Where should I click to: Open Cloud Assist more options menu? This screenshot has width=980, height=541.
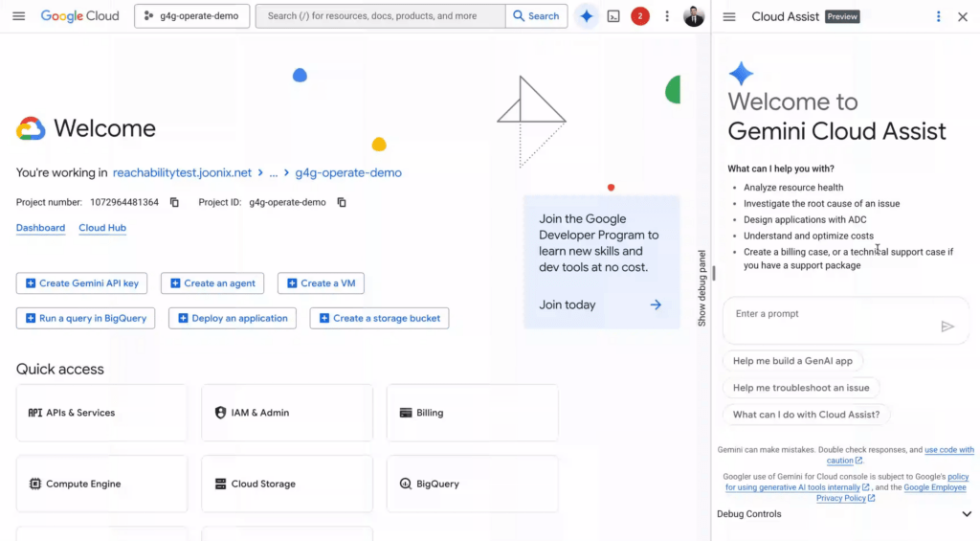(x=938, y=17)
